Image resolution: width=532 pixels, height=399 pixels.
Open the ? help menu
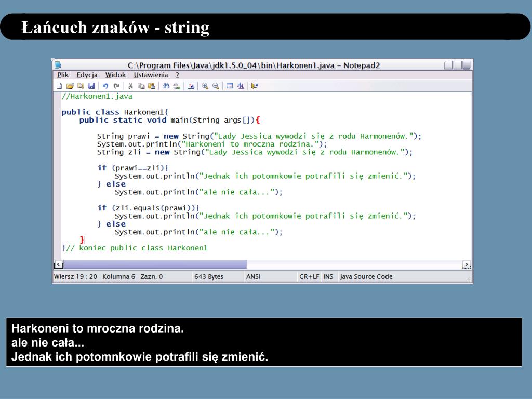click(x=178, y=75)
